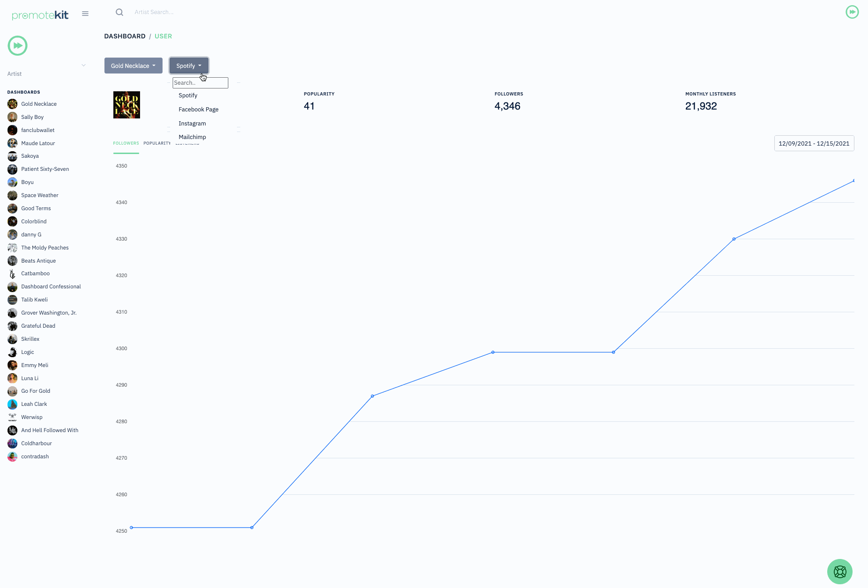Open the green help lifebuoy button
868x588 pixels.
(x=840, y=572)
